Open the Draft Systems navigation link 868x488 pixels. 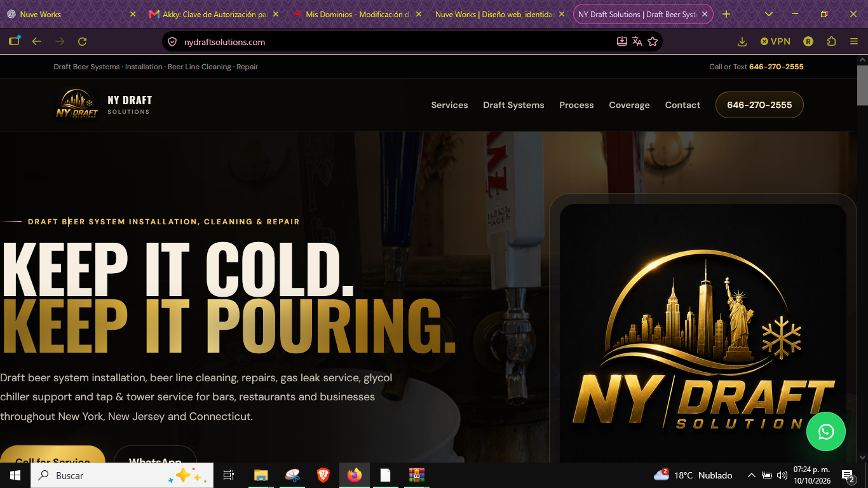(513, 105)
